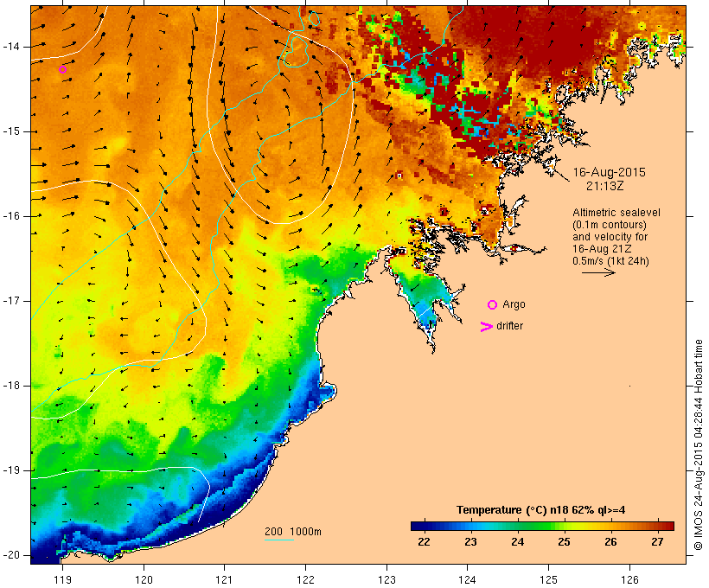This screenshot has width=709, height=588.
Task: Click the dark red 27°C end of colorbar
Action: click(x=667, y=526)
